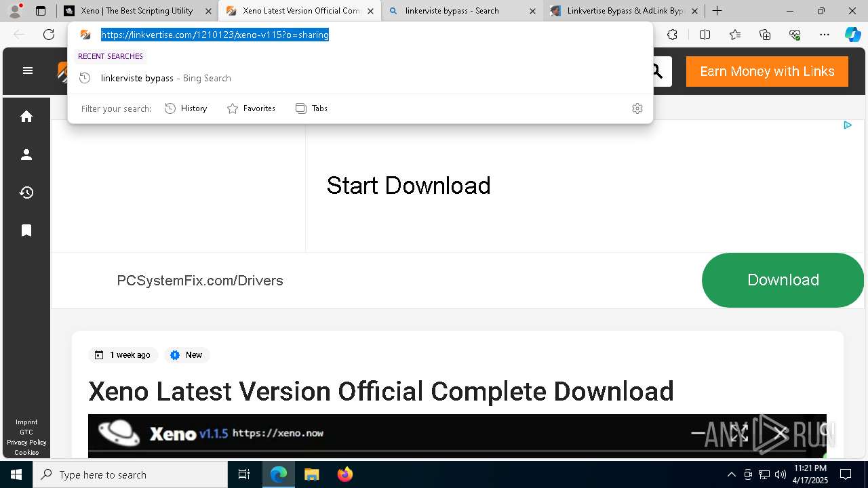Viewport: 868px width, 488px height.
Task: Click the Xeno Latest Version heading
Action: tap(381, 391)
